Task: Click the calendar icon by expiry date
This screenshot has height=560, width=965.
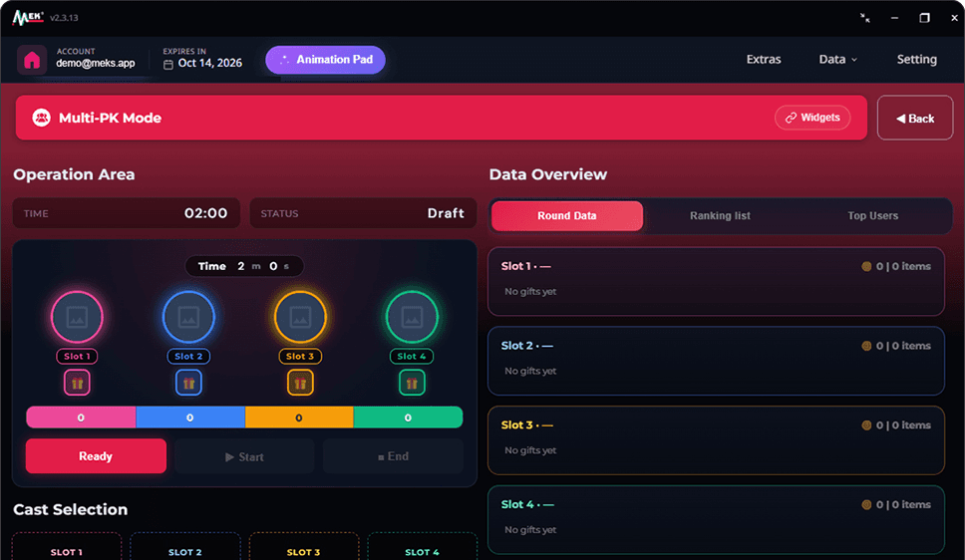Action: click(168, 64)
